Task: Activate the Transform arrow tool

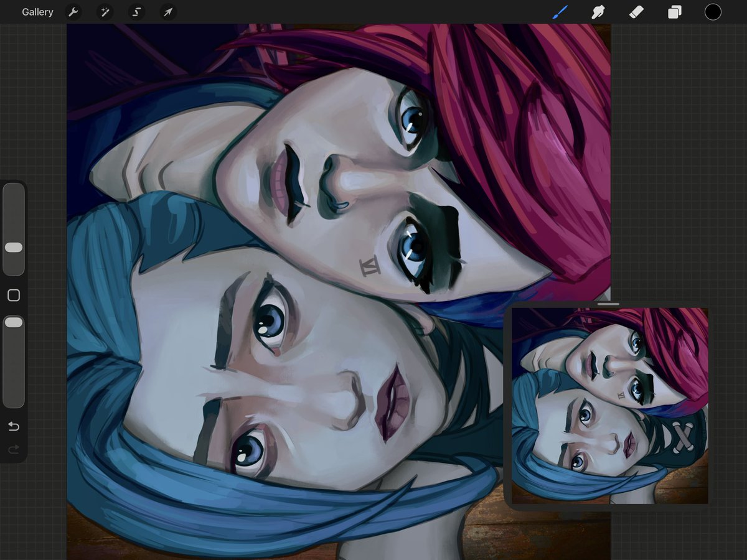Action: point(168,12)
